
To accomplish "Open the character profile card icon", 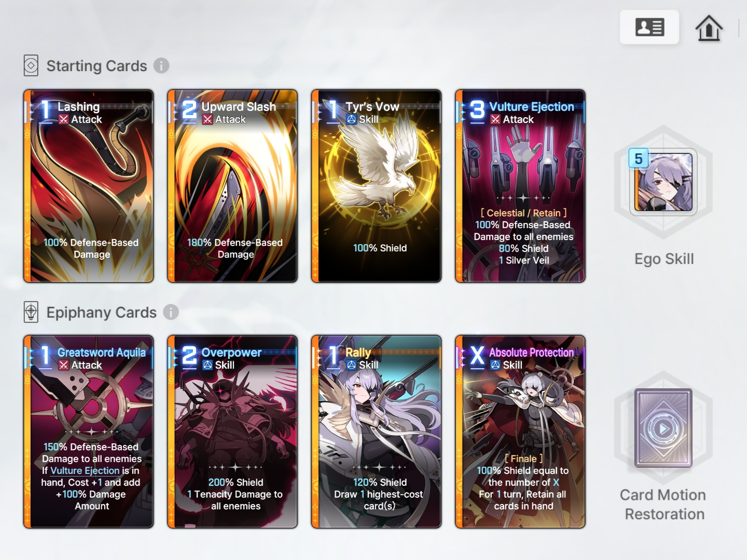I will [x=649, y=27].
